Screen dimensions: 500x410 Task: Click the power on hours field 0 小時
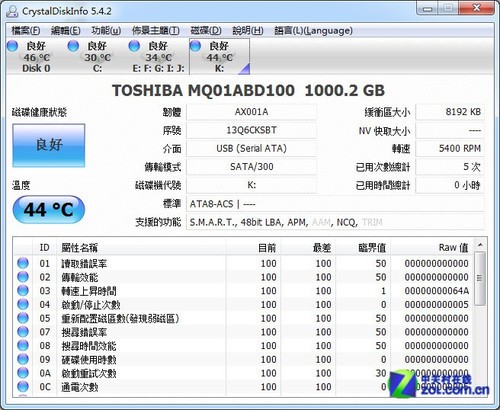(x=450, y=185)
